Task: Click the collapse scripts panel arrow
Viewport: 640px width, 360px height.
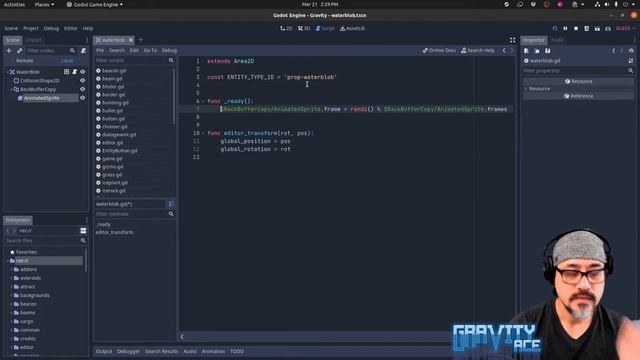Action: click(x=182, y=337)
